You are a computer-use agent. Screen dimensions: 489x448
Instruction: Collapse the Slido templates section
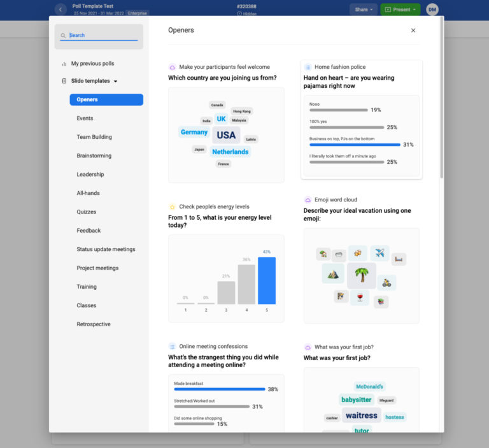point(115,82)
